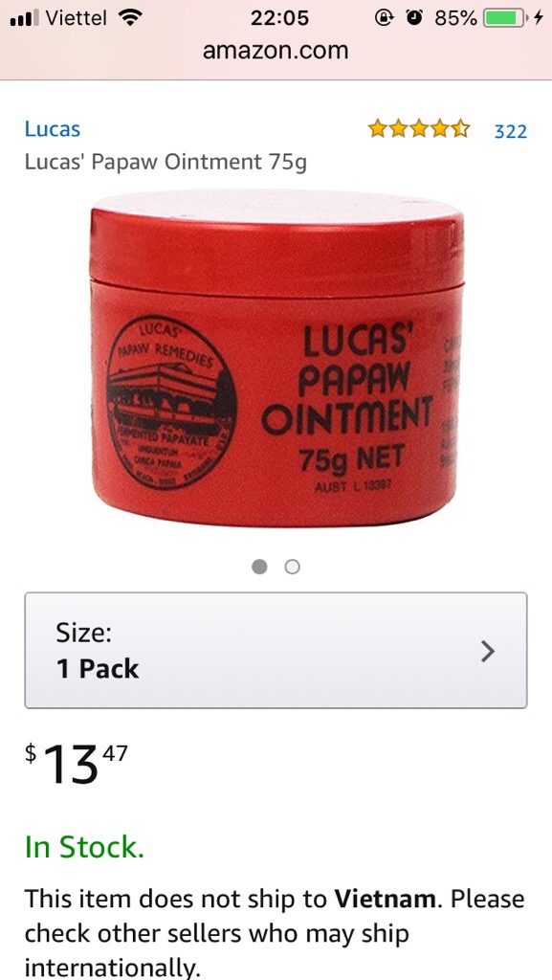Open the Lucas brand link

pos(53,129)
